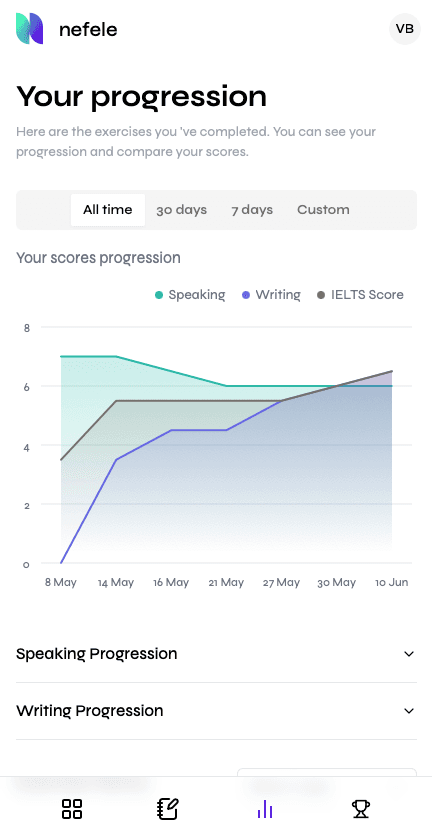Click the nefele brand name link

pos(88,29)
